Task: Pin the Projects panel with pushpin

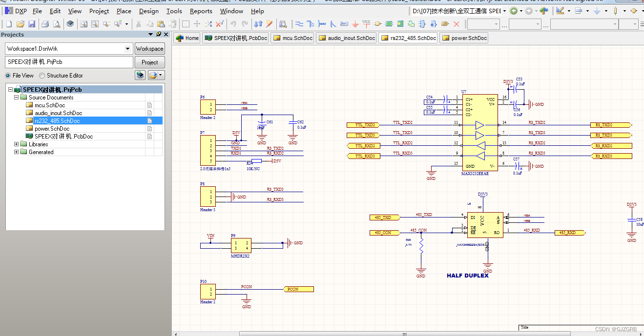Action: click(159, 35)
